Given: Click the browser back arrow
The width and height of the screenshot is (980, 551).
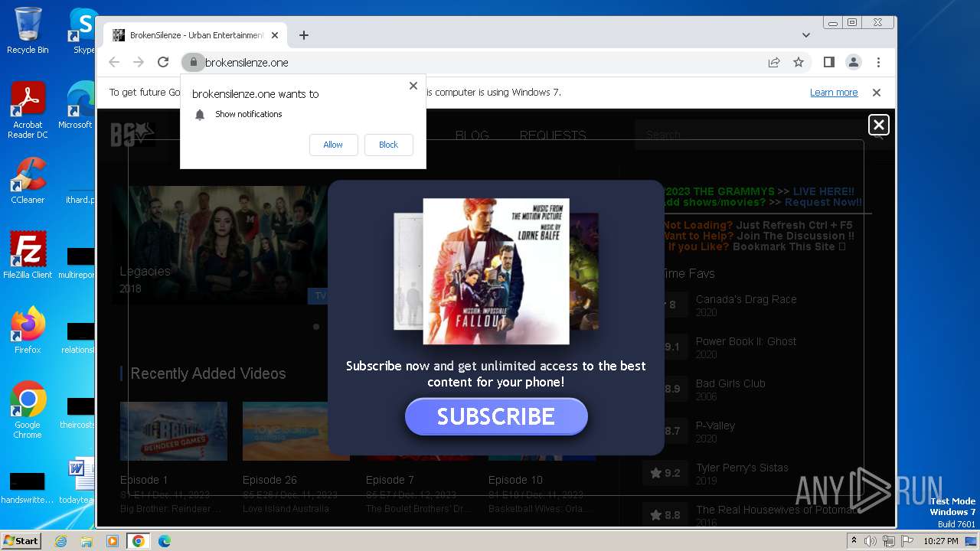Looking at the screenshot, I should click(x=114, y=62).
